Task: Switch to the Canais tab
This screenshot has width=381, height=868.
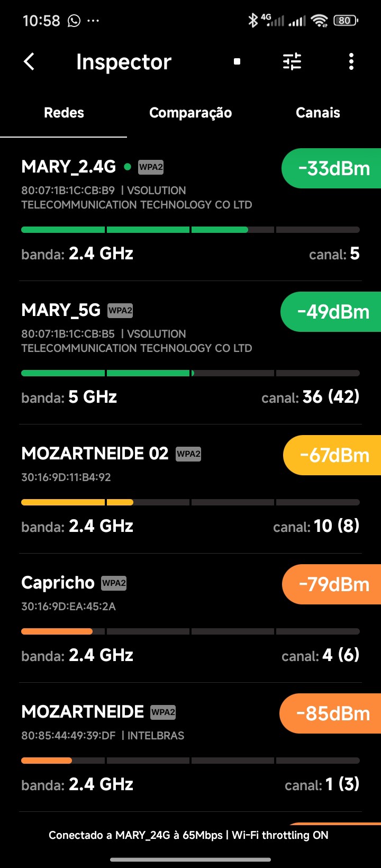Action: [x=317, y=113]
